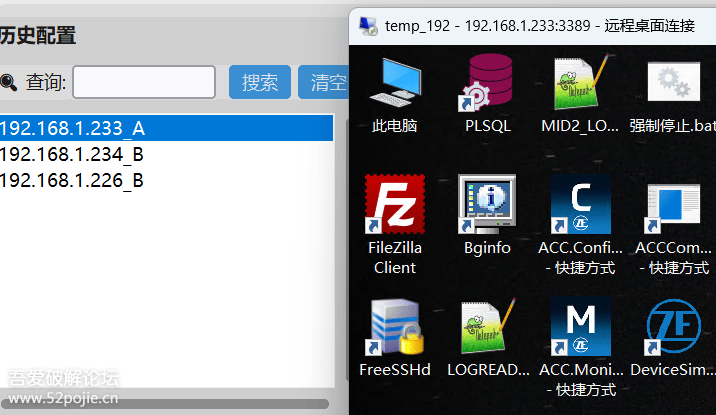Open FileZilla Client shortcut icon

395,204
